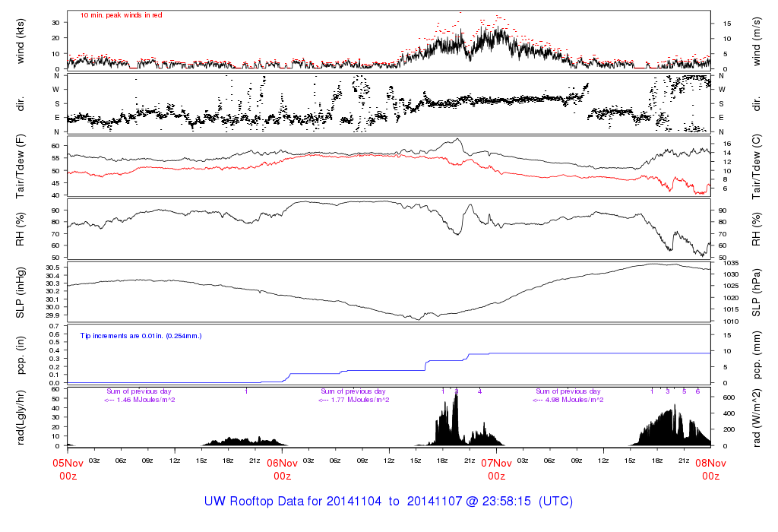Screen dimensions: 778x532
Task: Select the "SLP (inHg)" axis label
Action: tap(21, 293)
